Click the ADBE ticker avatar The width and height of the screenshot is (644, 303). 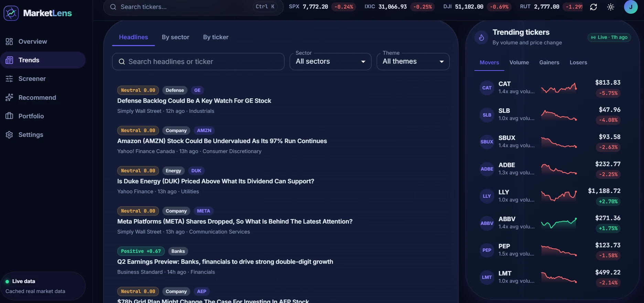[x=487, y=169]
